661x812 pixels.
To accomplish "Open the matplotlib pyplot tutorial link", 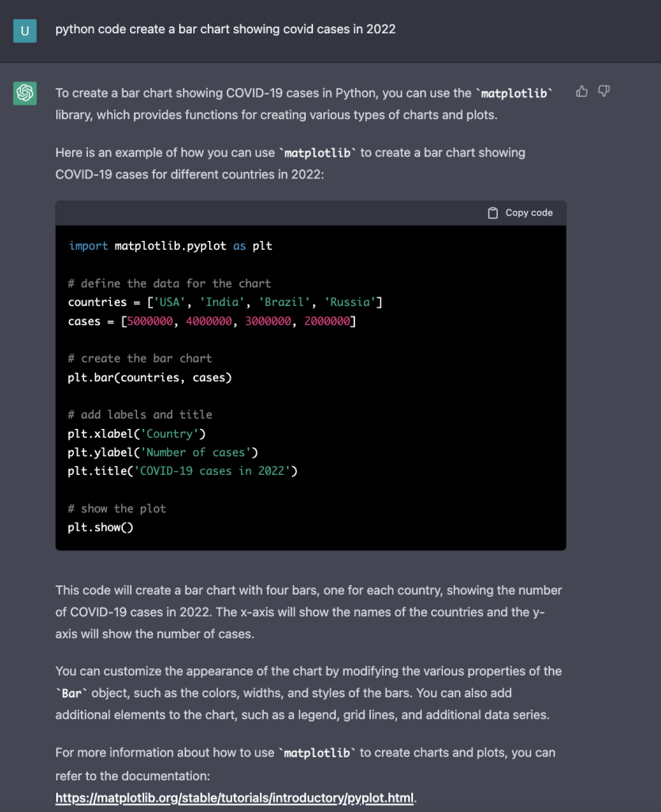I will click(x=235, y=798).
